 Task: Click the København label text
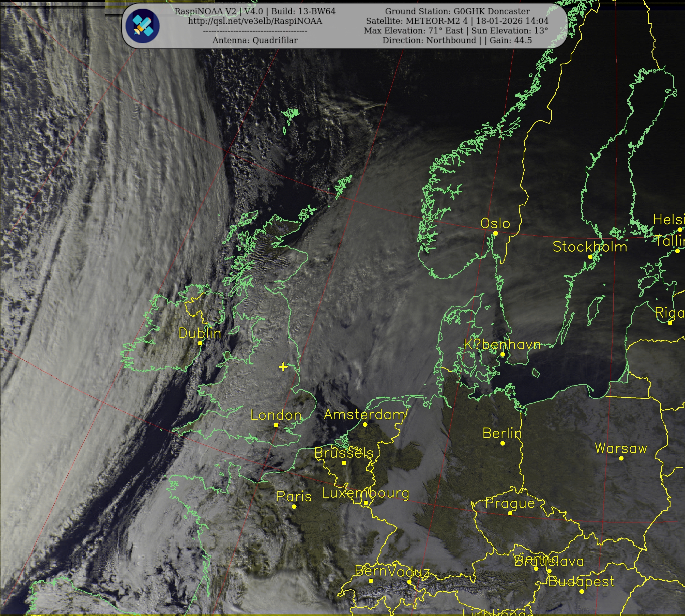502,345
